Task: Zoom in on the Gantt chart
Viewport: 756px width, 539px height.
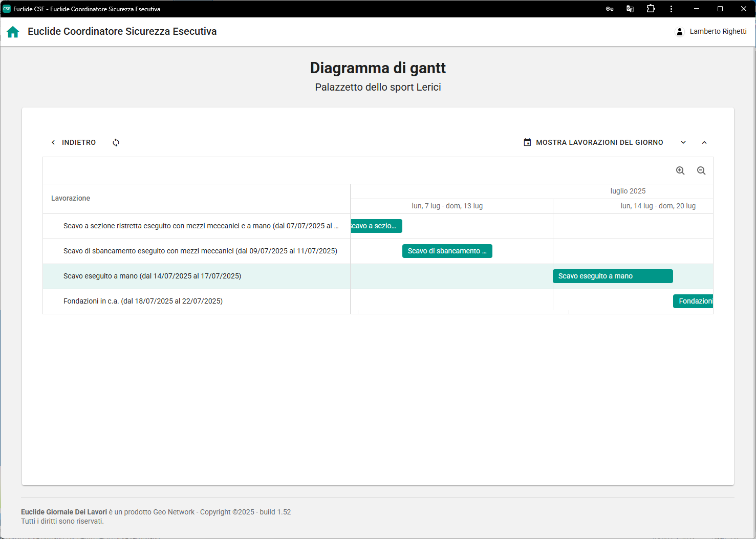Action: click(680, 171)
